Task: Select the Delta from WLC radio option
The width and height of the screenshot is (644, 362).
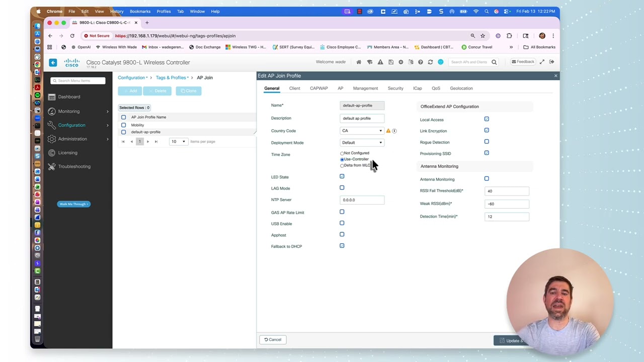Action: point(342,165)
